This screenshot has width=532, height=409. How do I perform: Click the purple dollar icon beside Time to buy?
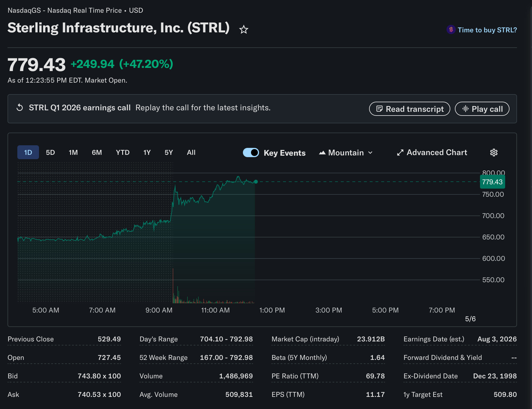tap(451, 30)
